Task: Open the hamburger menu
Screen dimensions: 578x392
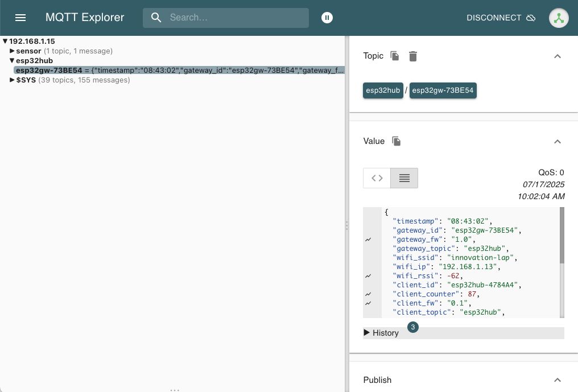Action: coord(20,18)
